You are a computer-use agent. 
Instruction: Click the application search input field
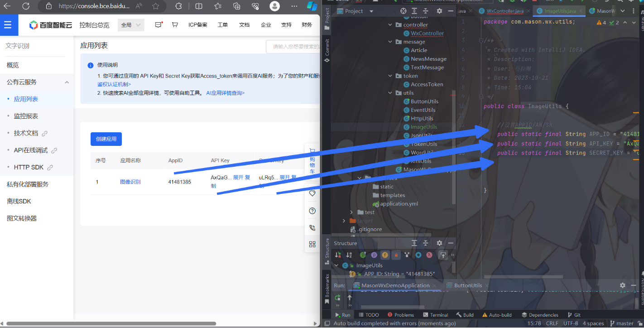(x=293, y=46)
